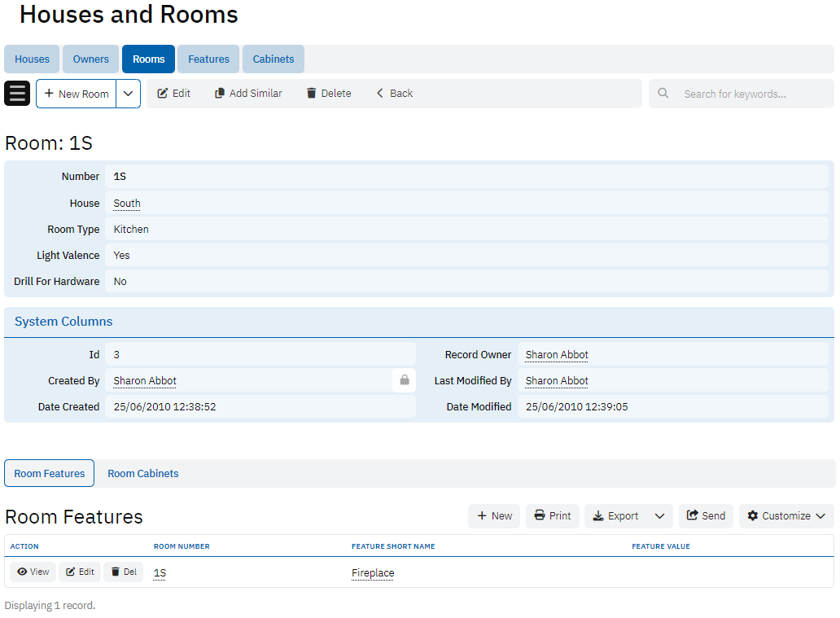Click the New Room button
The width and height of the screenshot is (840, 618).
[77, 94]
